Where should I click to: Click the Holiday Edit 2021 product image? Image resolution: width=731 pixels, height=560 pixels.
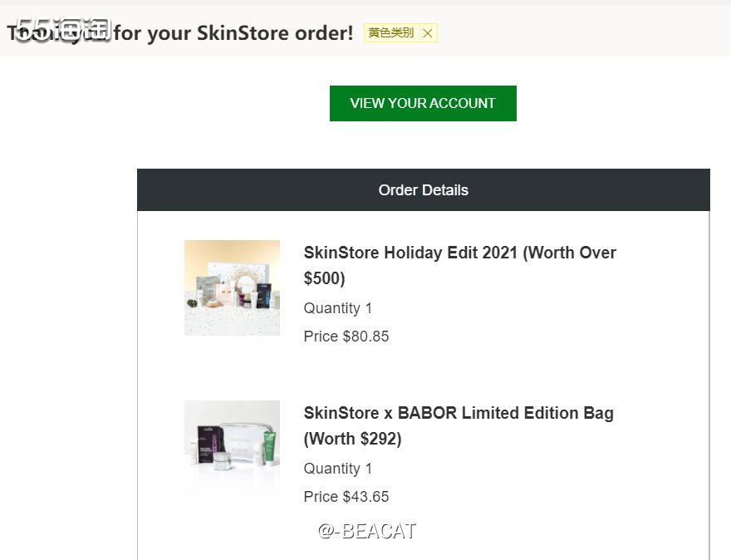232,287
